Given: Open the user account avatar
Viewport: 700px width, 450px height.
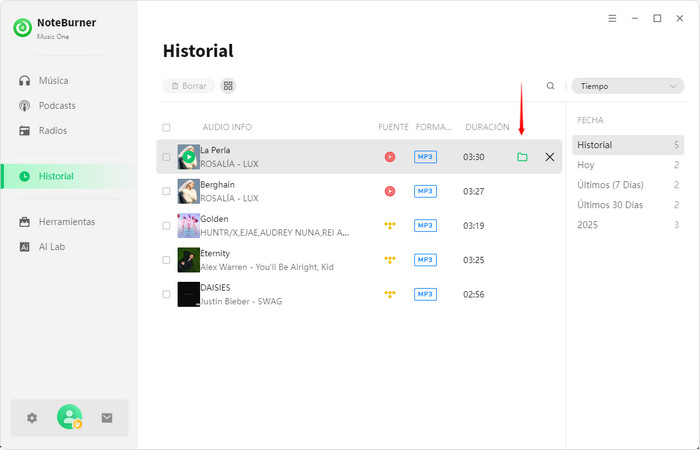Looking at the screenshot, I should click(x=69, y=417).
